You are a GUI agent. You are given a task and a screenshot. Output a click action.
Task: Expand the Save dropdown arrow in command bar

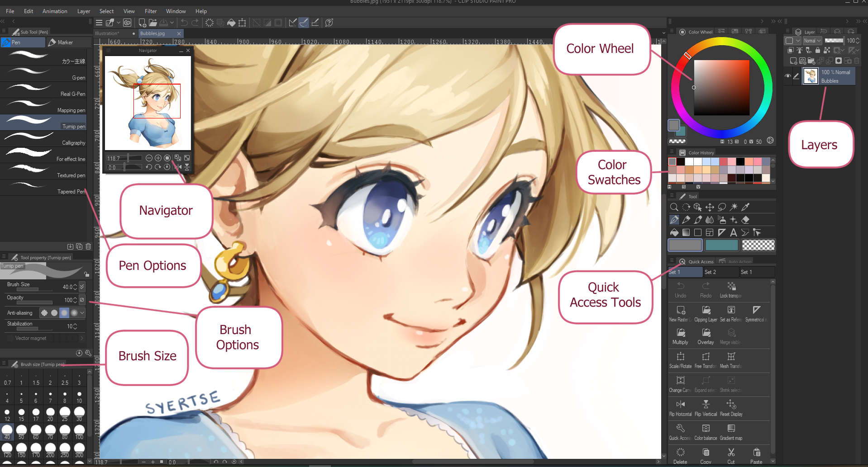[172, 23]
